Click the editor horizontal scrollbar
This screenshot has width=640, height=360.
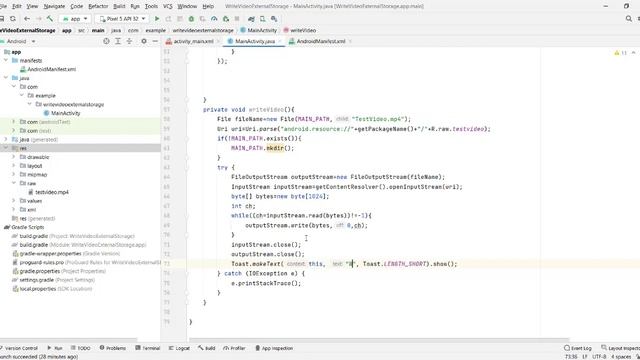coord(379,339)
